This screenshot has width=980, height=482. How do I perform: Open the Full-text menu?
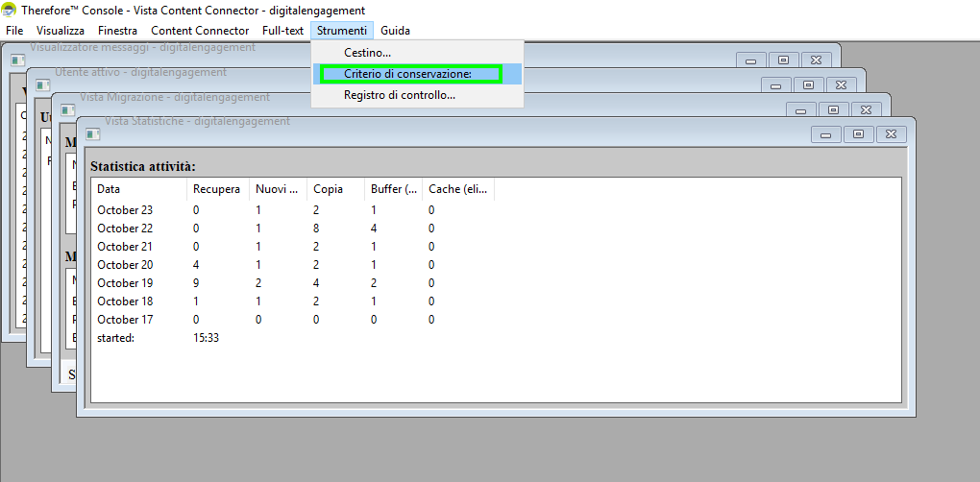point(282,31)
